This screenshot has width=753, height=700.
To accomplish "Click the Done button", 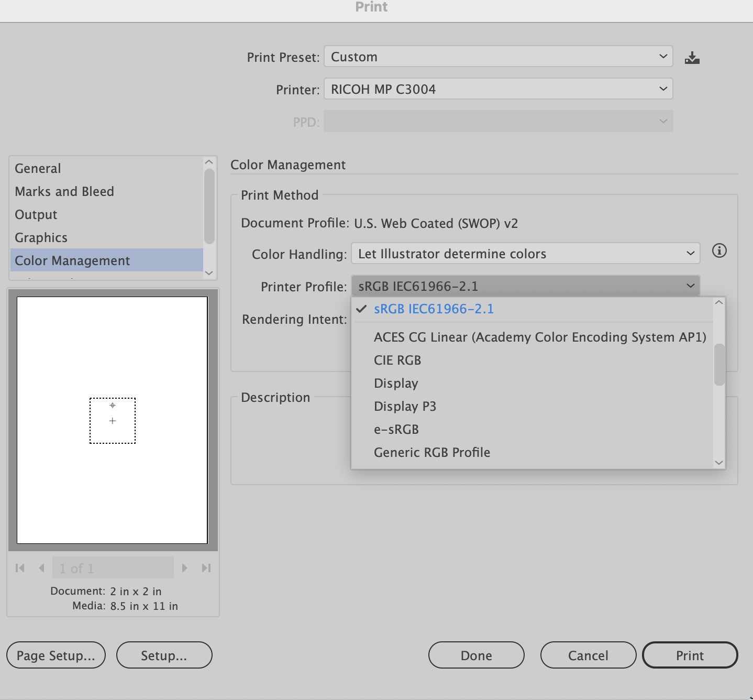I will click(x=477, y=655).
